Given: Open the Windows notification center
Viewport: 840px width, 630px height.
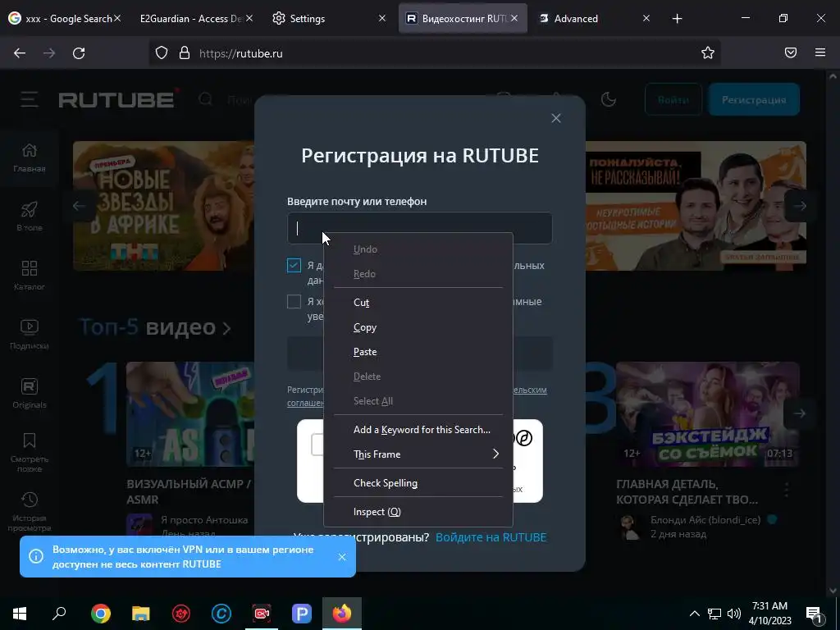Looking at the screenshot, I should (x=815, y=614).
